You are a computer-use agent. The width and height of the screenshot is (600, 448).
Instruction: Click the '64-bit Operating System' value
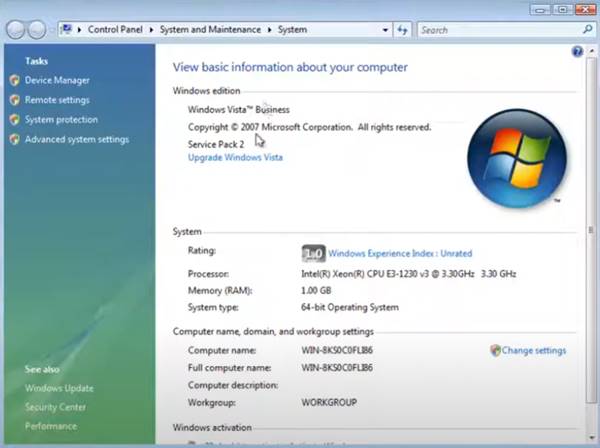point(350,307)
